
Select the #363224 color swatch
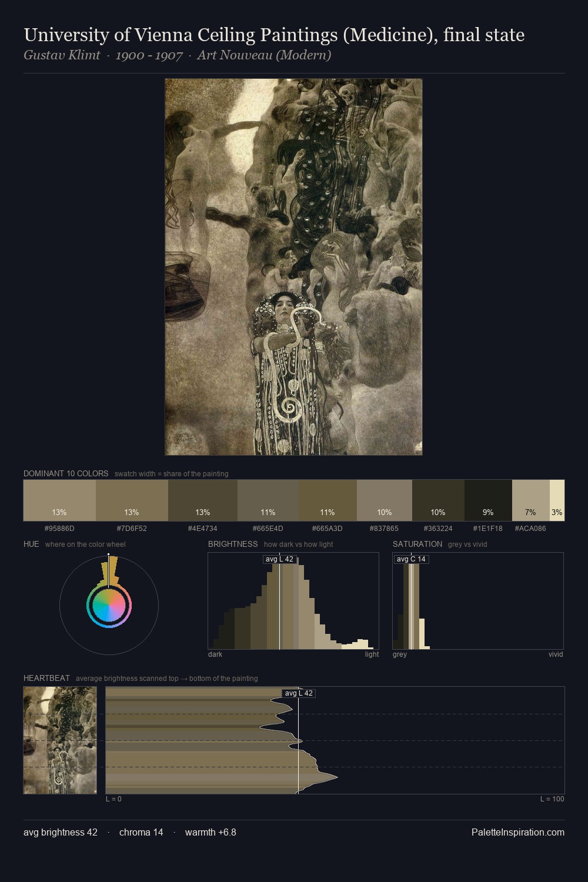pos(438,500)
